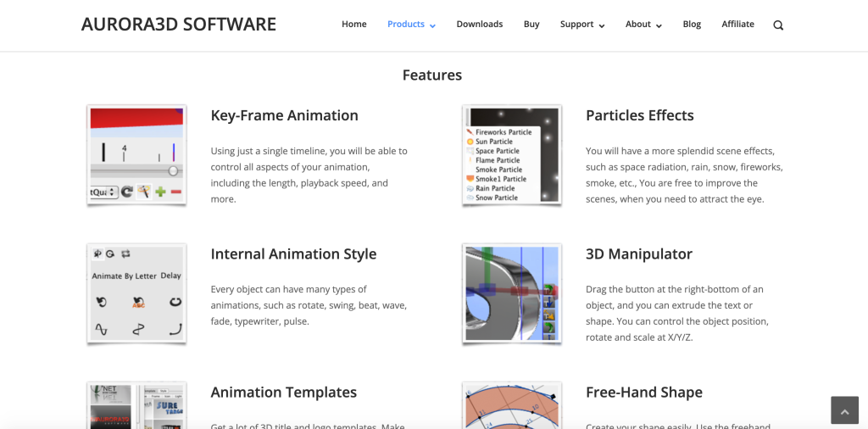Image resolution: width=868 pixels, height=429 pixels.
Task: Open the Particles Effects list thumbnail
Action: 512,155
